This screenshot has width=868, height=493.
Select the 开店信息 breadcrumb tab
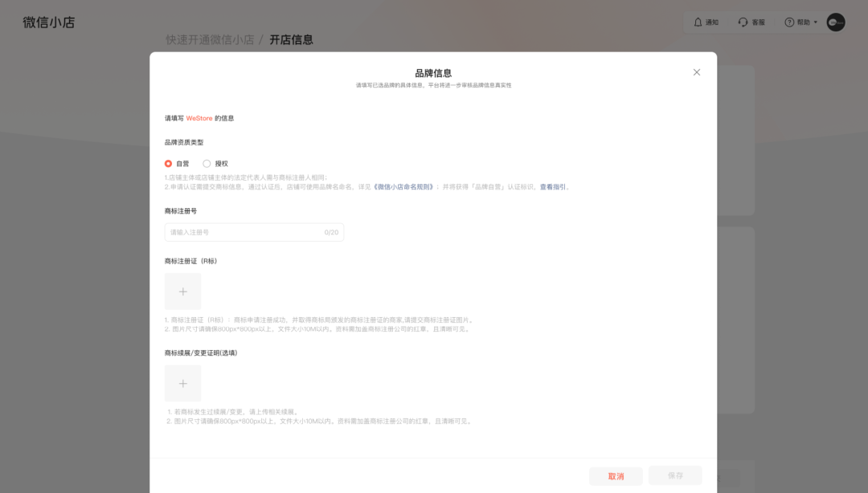[293, 39]
